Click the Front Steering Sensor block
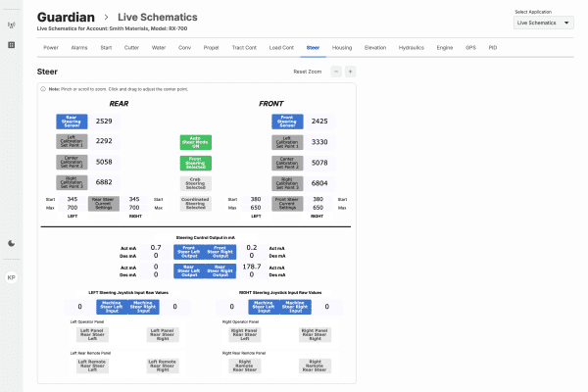The image size is (588, 392). 287,122
